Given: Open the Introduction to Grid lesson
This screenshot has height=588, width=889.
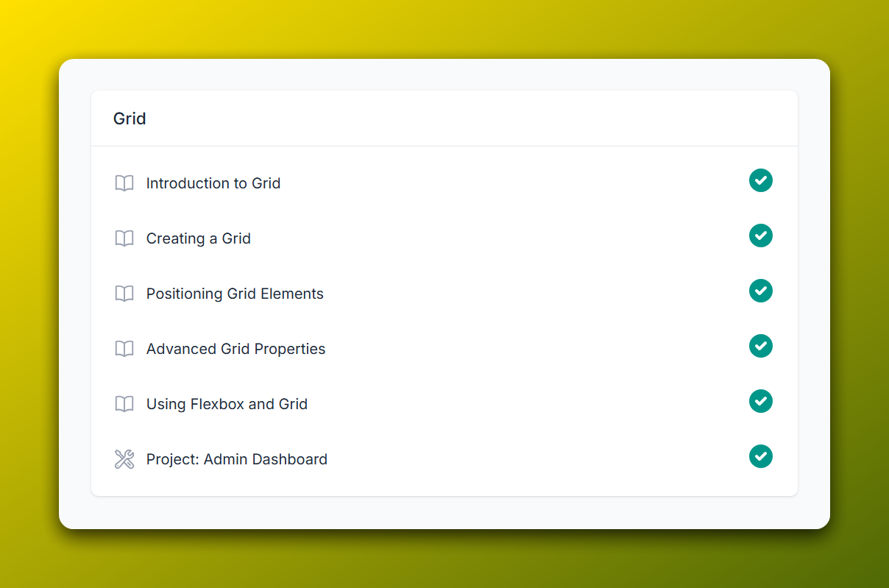Looking at the screenshot, I should tap(213, 183).
